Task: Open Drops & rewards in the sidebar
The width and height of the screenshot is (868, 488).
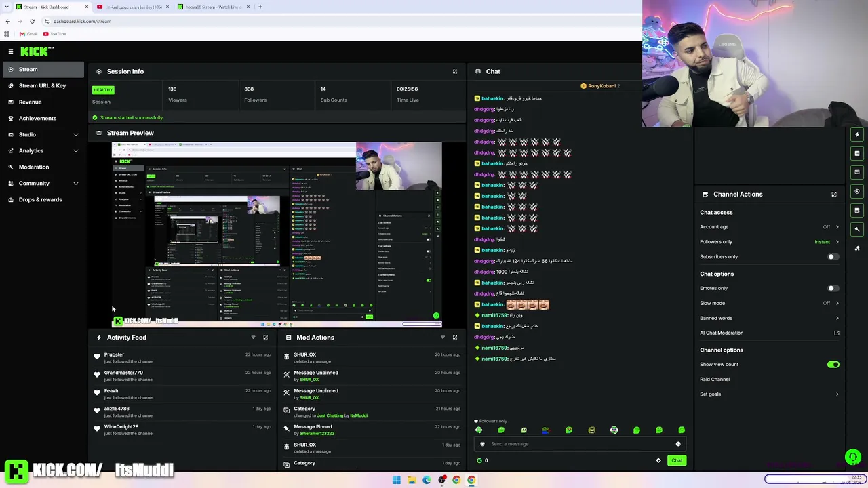Action: coord(42,199)
